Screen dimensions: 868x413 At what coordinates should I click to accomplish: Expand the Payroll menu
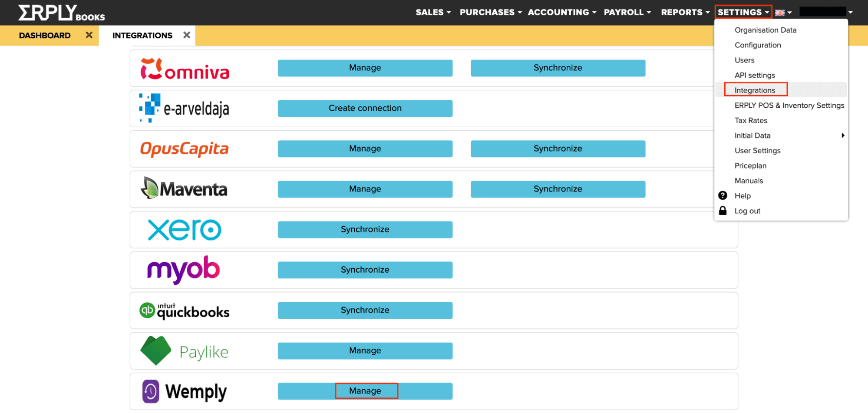627,13
